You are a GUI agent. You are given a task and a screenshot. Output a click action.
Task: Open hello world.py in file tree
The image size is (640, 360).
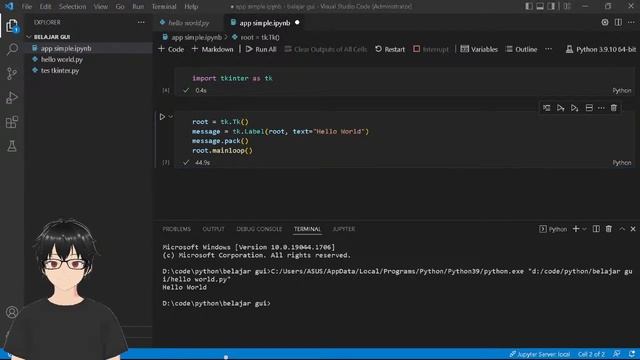pos(61,59)
